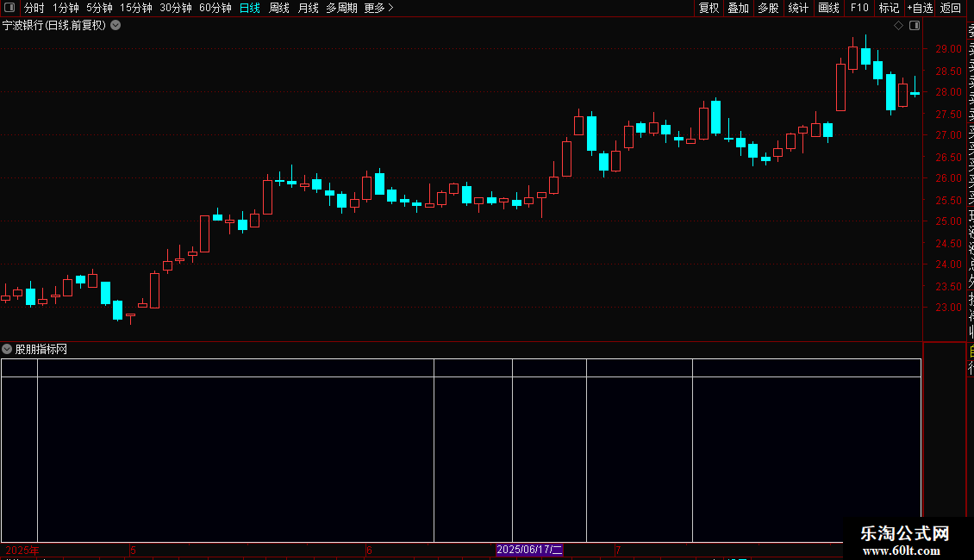Select the 5分钟 period
Viewport: 974px width, 560px height.
99,8
